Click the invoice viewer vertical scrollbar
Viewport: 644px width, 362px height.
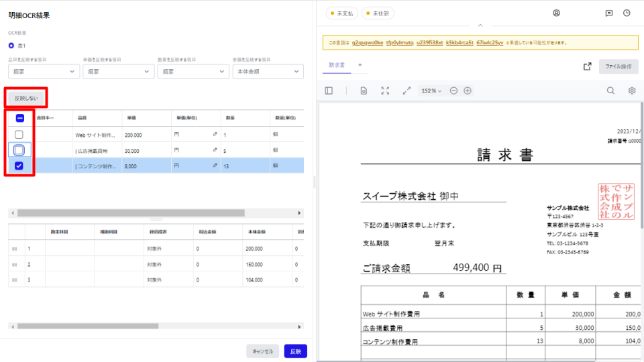pyautogui.click(x=641, y=166)
